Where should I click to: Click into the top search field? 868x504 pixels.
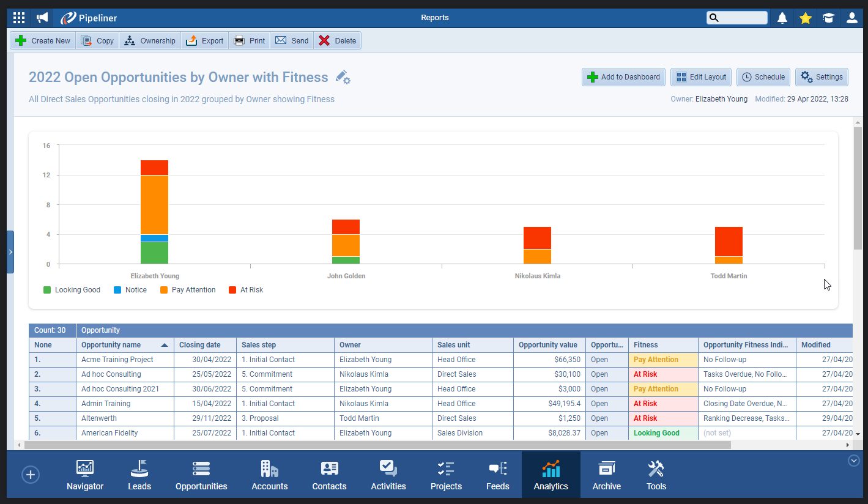[x=743, y=18]
